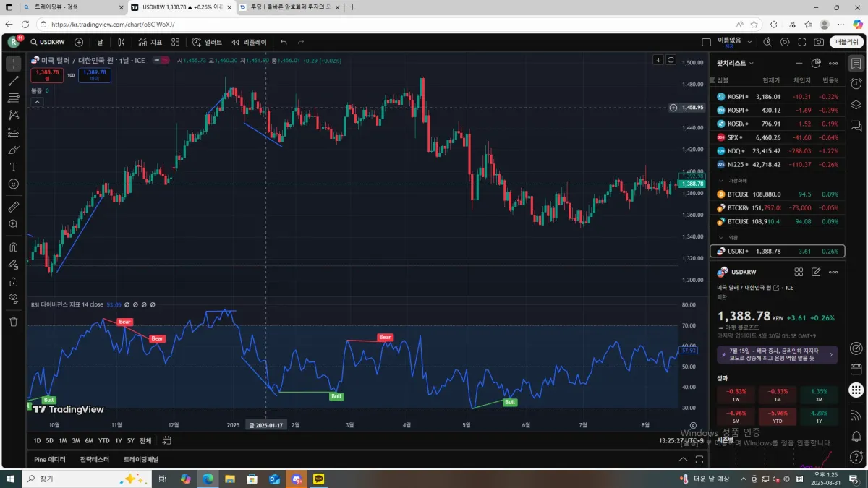
Task: Collapse the 가상화폐 watchlist section
Action: pyautogui.click(x=721, y=180)
